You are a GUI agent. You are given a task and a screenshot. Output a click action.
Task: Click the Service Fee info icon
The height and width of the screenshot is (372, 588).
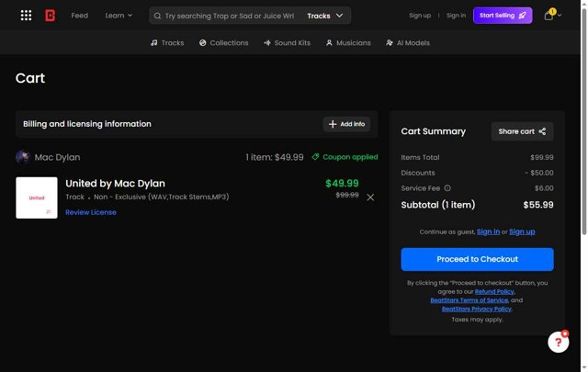pyautogui.click(x=447, y=188)
